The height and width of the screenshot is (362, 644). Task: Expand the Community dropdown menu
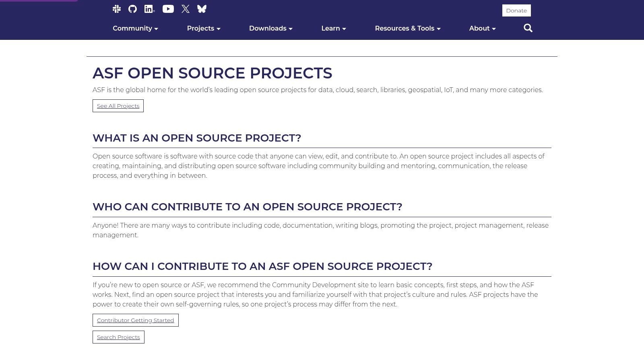pyautogui.click(x=135, y=28)
